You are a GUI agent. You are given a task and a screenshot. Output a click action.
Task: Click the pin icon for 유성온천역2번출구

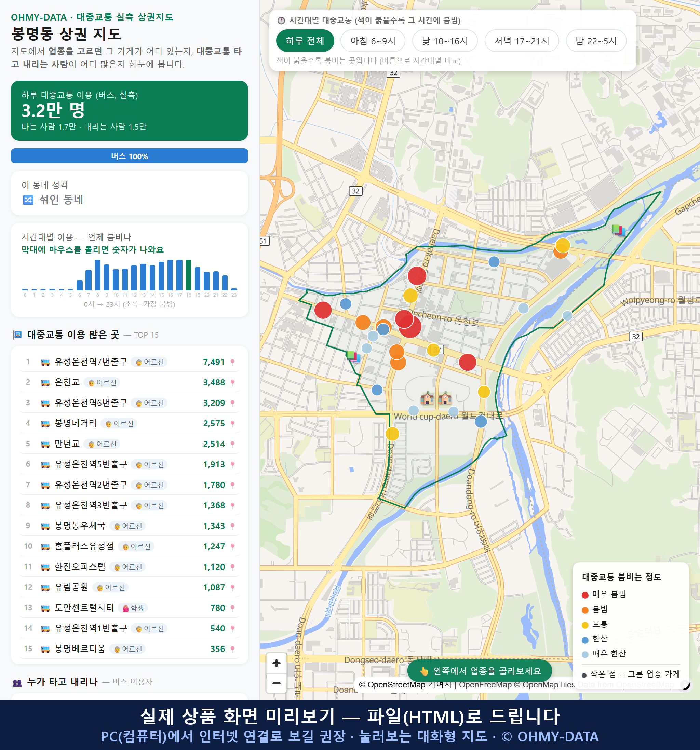click(x=232, y=485)
